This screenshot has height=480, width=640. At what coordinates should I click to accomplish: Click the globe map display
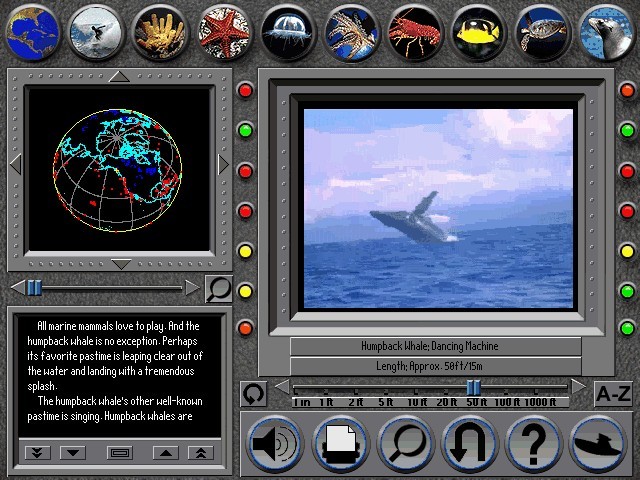119,169
